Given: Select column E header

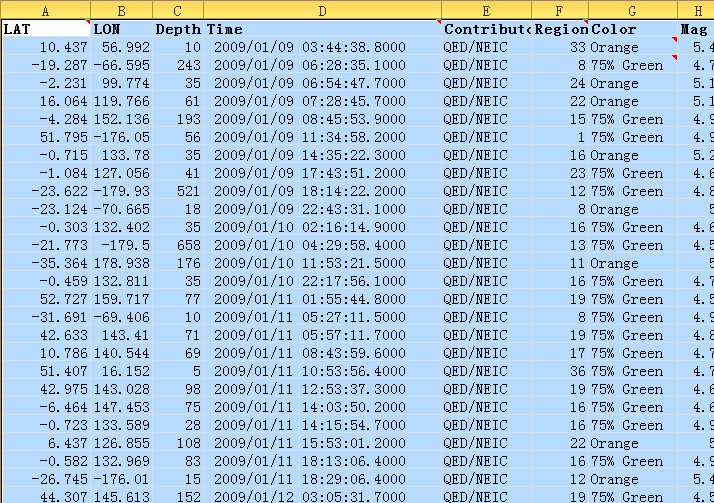Looking at the screenshot, I should [486, 10].
